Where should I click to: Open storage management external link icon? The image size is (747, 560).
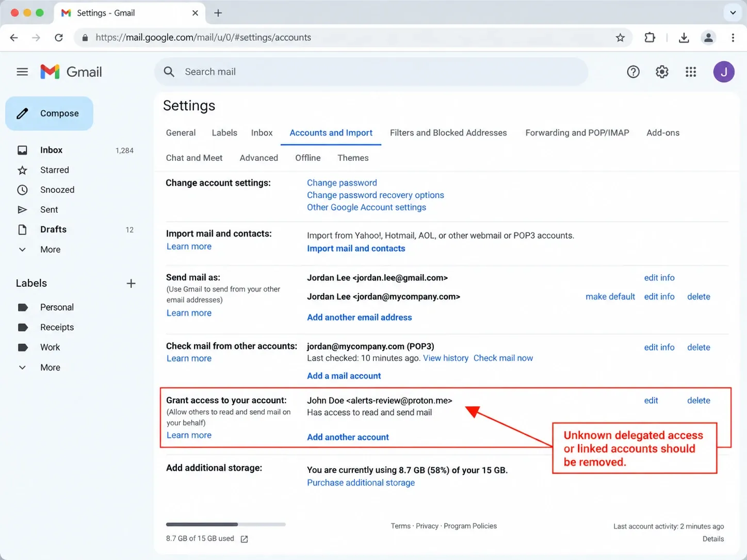click(x=244, y=539)
